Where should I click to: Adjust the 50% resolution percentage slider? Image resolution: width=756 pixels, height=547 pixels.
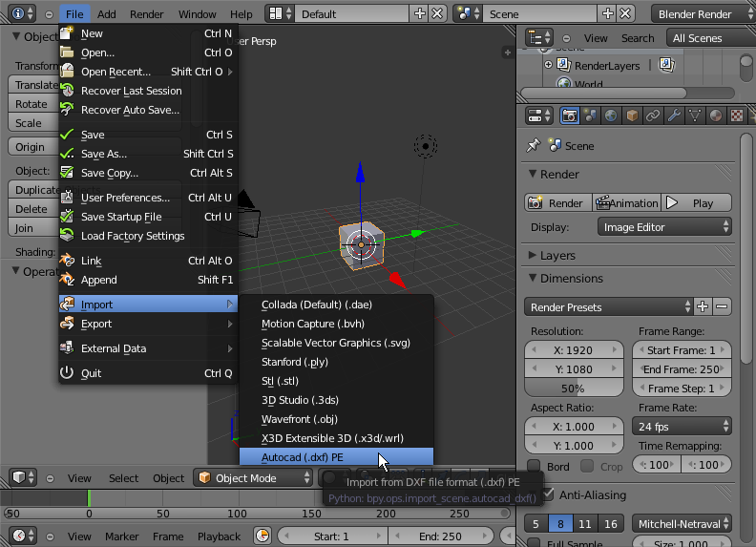click(574, 389)
